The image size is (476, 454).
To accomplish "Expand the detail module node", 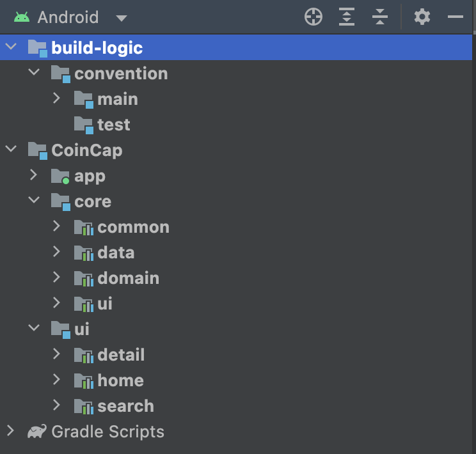I will click(56, 354).
